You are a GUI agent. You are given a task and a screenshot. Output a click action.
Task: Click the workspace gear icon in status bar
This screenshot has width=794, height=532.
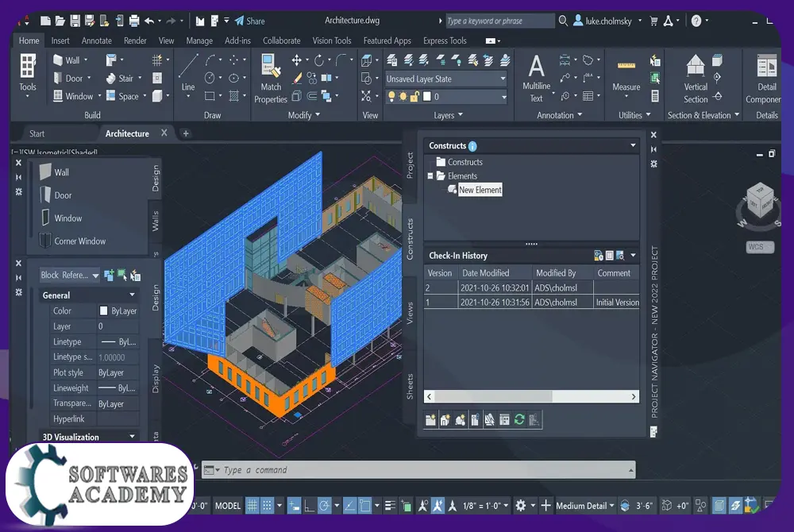click(x=520, y=505)
